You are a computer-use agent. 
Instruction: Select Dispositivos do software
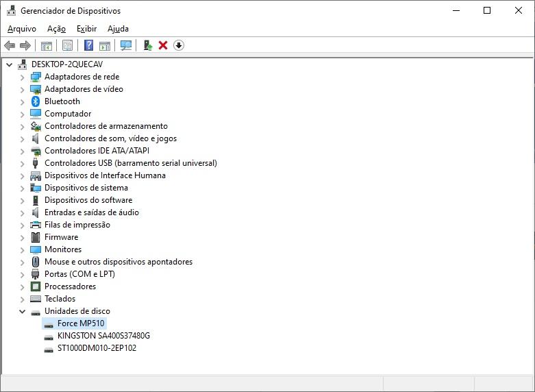[88, 200]
